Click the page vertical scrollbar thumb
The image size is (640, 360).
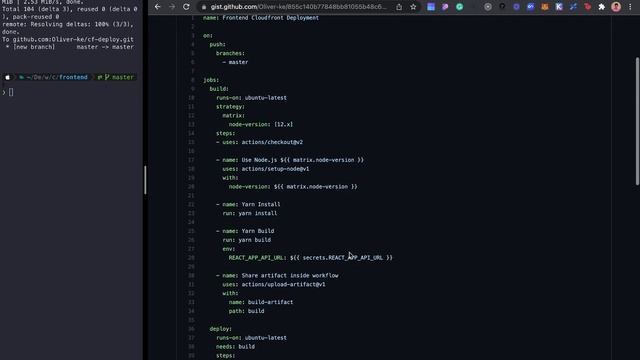tap(637, 121)
